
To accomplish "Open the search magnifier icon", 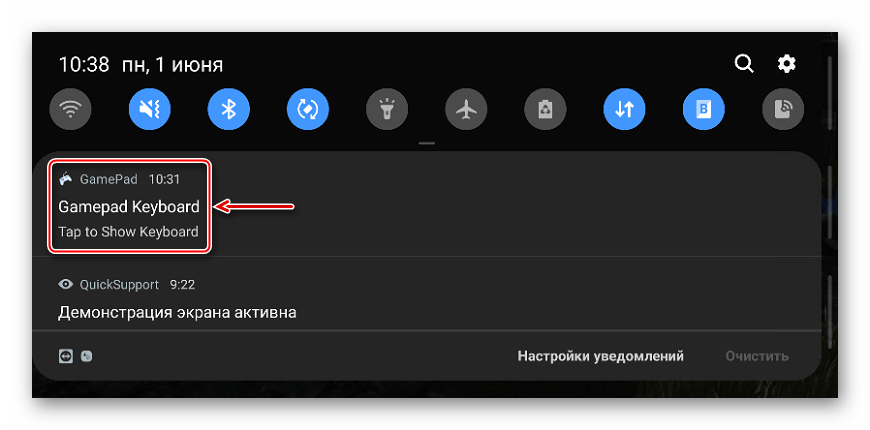I will [x=743, y=64].
